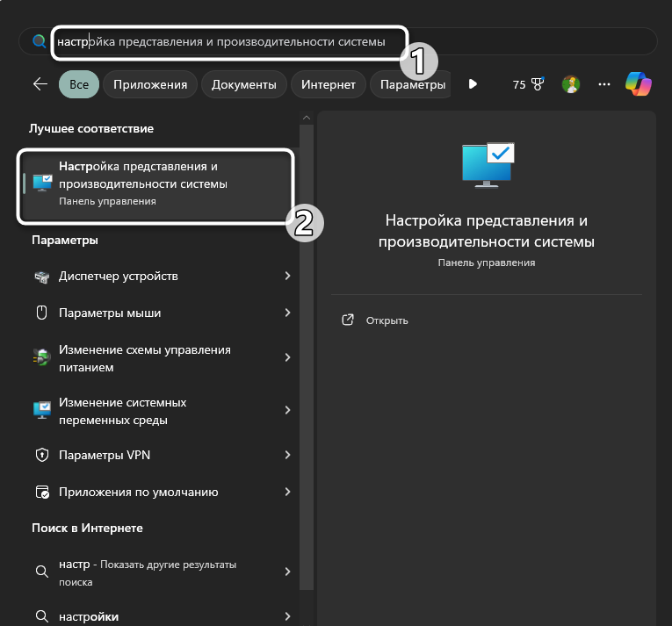Image resolution: width=672 pixels, height=626 pixels.
Task: Click the Открыть link in preview pane
Action: coord(387,320)
